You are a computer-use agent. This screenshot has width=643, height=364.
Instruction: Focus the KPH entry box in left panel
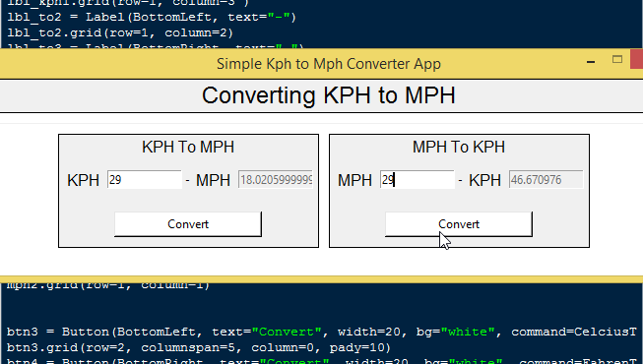coord(145,179)
